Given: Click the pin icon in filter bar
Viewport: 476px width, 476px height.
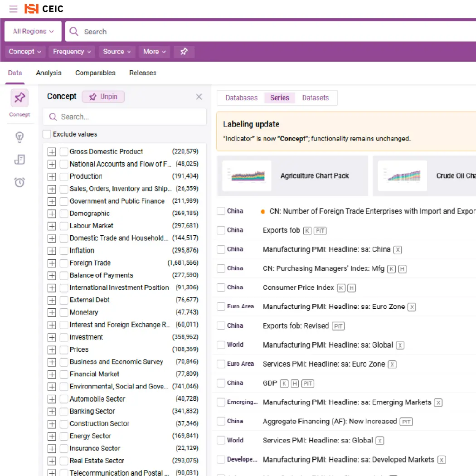Looking at the screenshot, I should (x=184, y=52).
